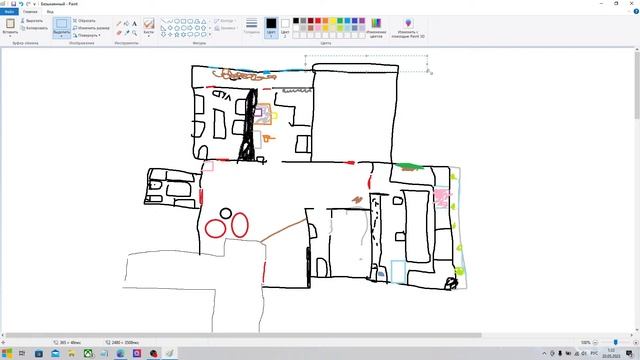Click the Undo arrow in title bar
Image resolution: width=640 pixels, height=360 pixels.
pos(21,4)
